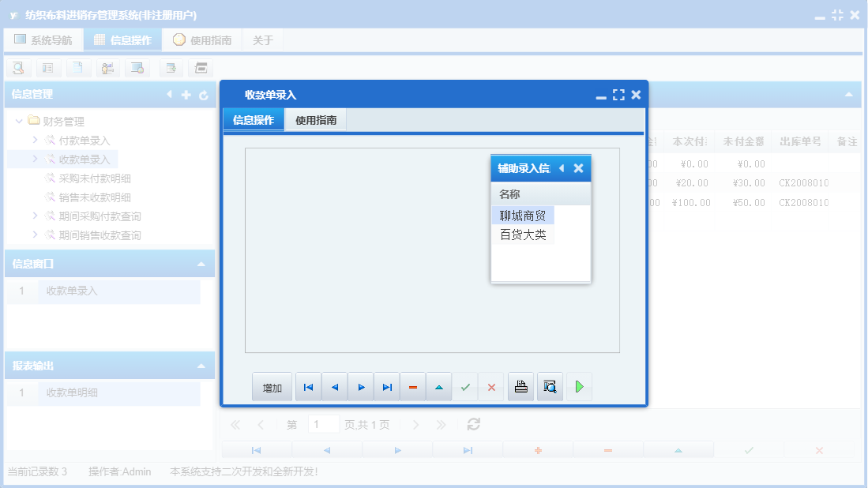
Task: Click the print icon in dialog toolbar
Action: (x=520, y=387)
